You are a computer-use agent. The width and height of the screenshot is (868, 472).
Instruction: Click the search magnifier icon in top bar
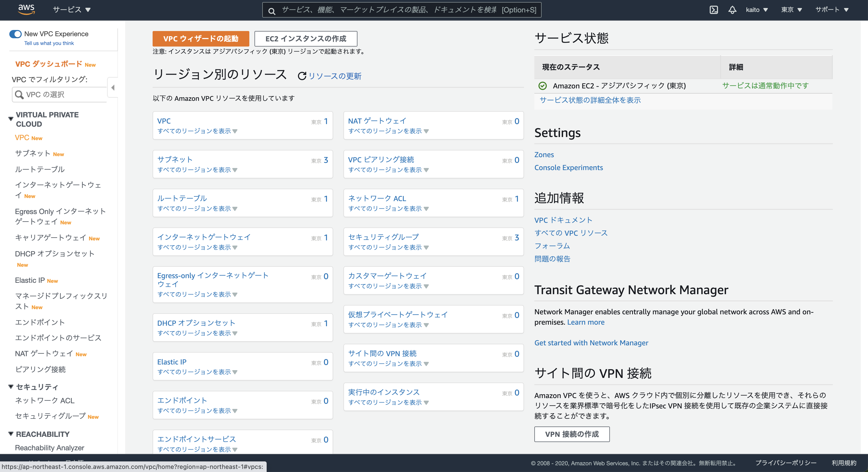(272, 11)
